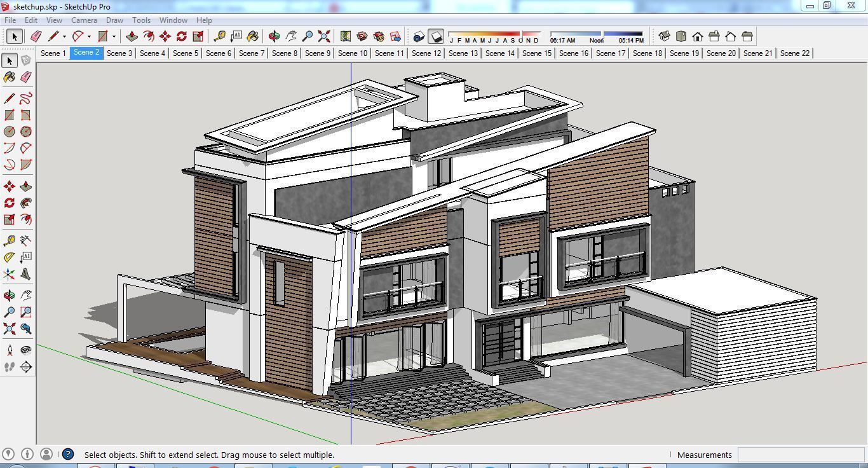This screenshot has height=468, width=868.
Task: Select the Pie arc tool
Action: click(25, 165)
